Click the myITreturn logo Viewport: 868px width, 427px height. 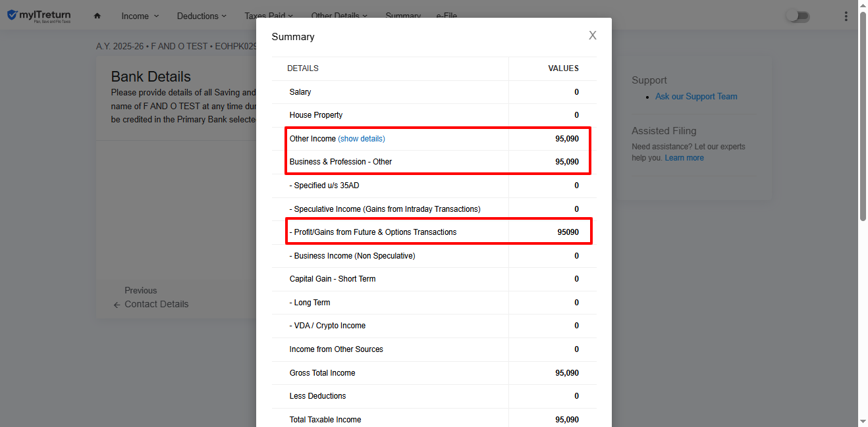[x=40, y=16]
